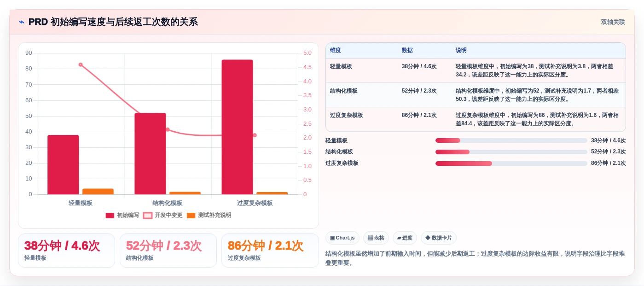Click the lightning icon beside the PRD title
Image resolution: width=644 pixels, height=286 pixels.
(x=22, y=22)
